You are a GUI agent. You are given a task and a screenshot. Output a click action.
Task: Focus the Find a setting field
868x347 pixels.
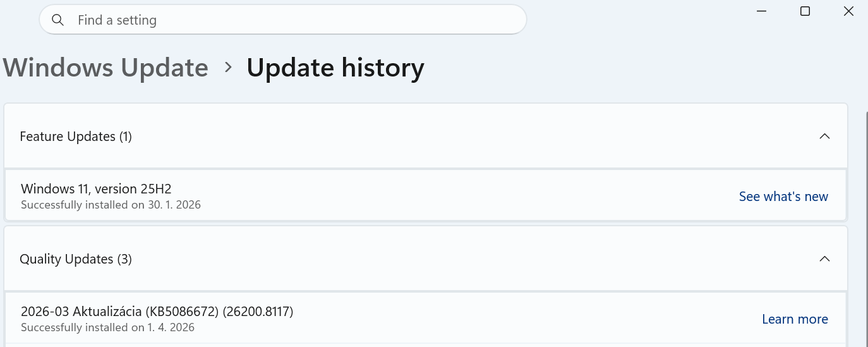[284, 20]
